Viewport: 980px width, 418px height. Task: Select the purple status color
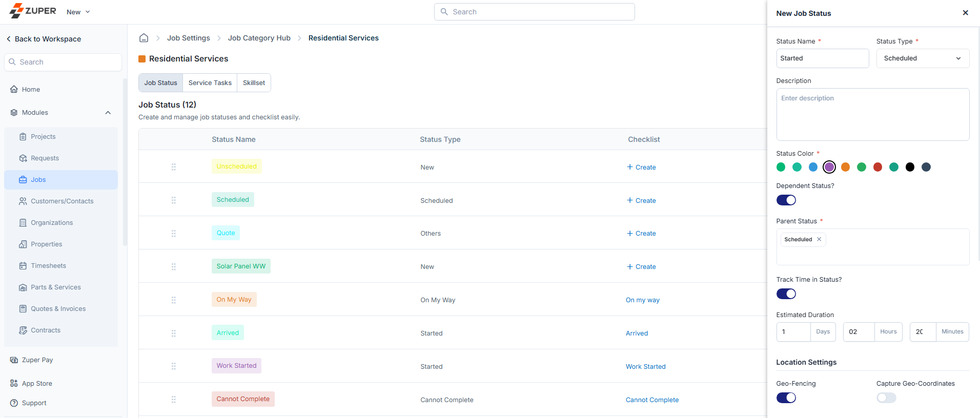(x=829, y=167)
